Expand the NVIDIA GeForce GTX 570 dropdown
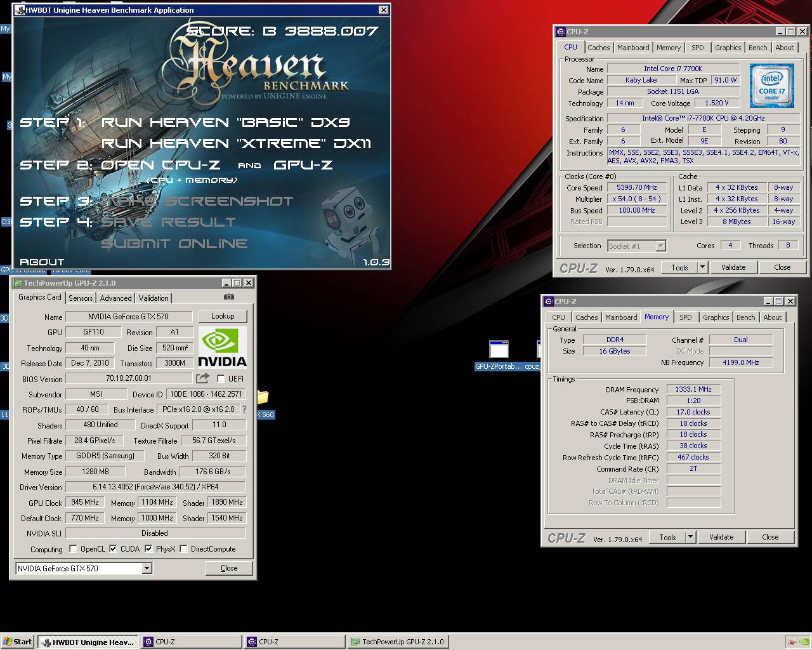The width and height of the screenshot is (812, 650). 147,568
